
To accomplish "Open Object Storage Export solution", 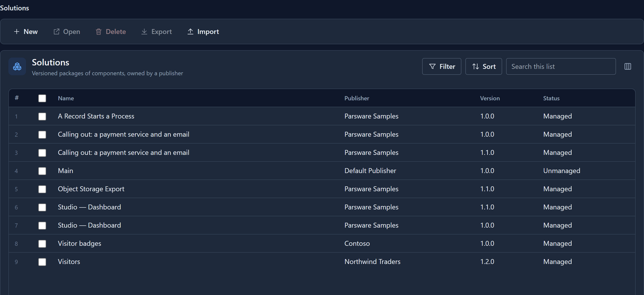I will (x=91, y=189).
